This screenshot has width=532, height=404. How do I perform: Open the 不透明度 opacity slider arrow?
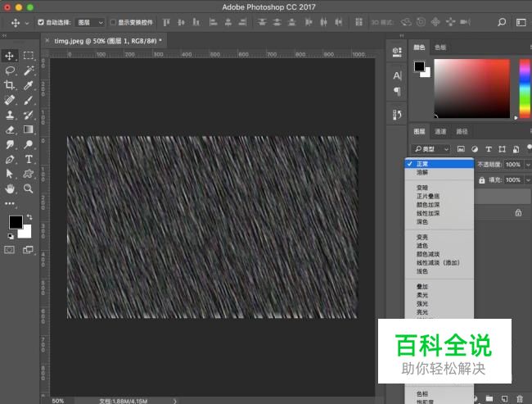coord(528,165)
